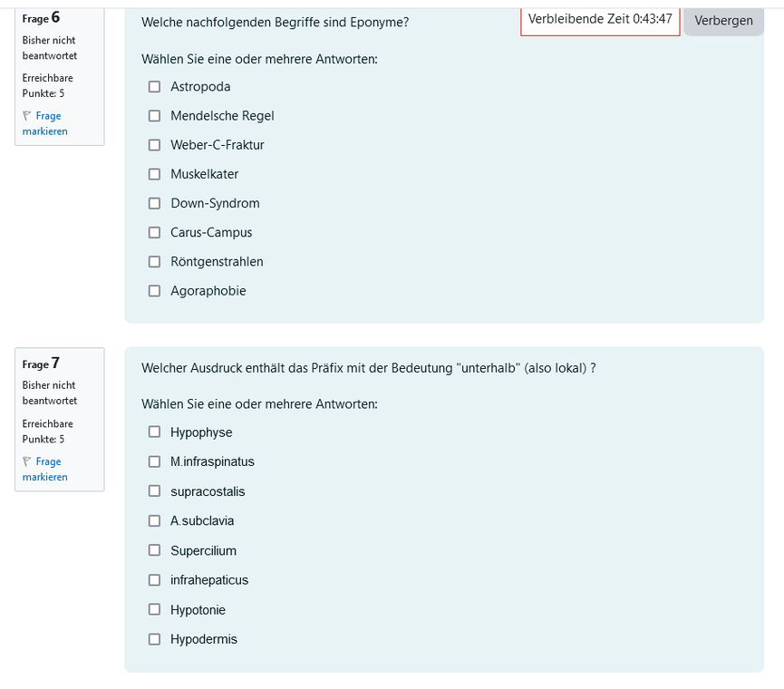Viewport: 784px width, 689px height.
Task: Click the flag icon for Frage 7
Action: 27,461
